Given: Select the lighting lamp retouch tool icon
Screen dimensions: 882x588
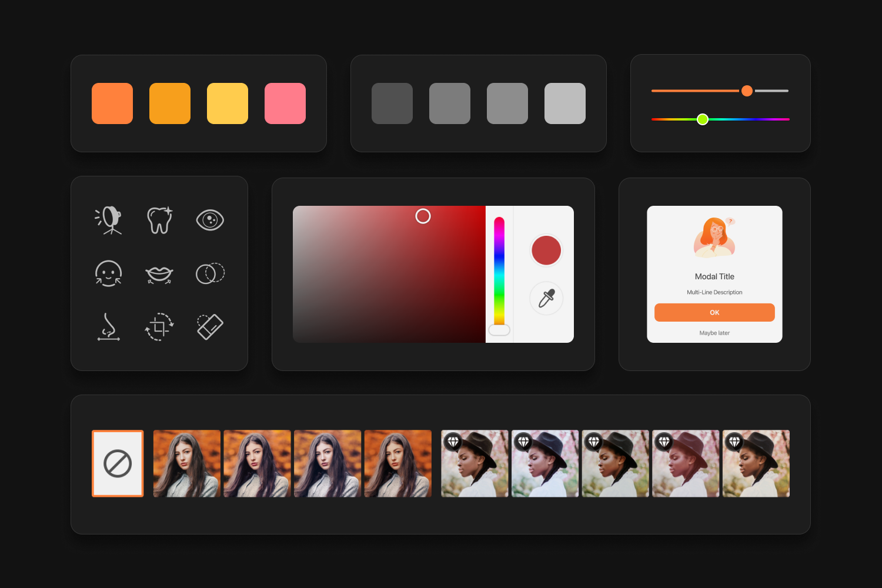Looking at the screenshot, I should 109,220.
